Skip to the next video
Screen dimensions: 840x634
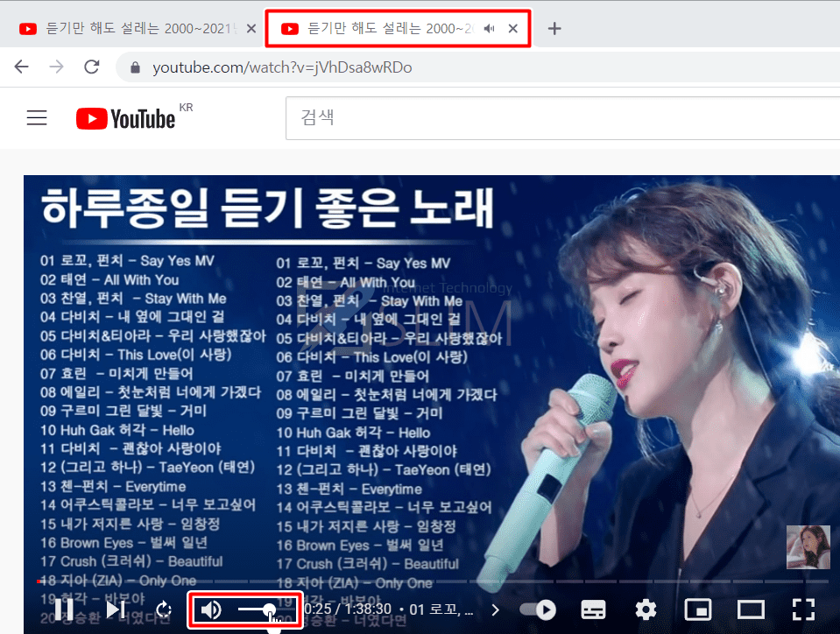point(115,609)
